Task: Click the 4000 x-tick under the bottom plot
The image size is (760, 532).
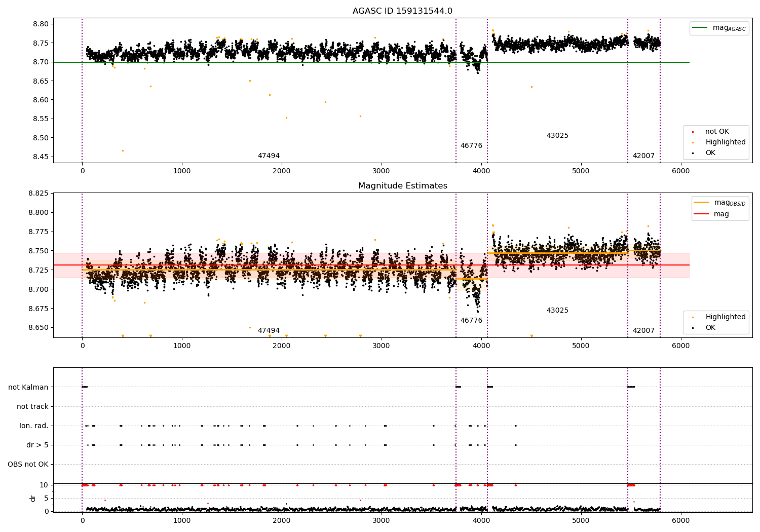Action: [481, 521]
